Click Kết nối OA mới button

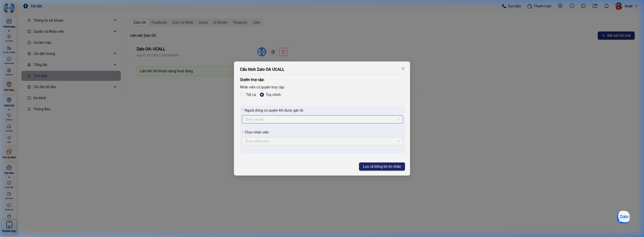pyautogui.click(x=616, y=36)
